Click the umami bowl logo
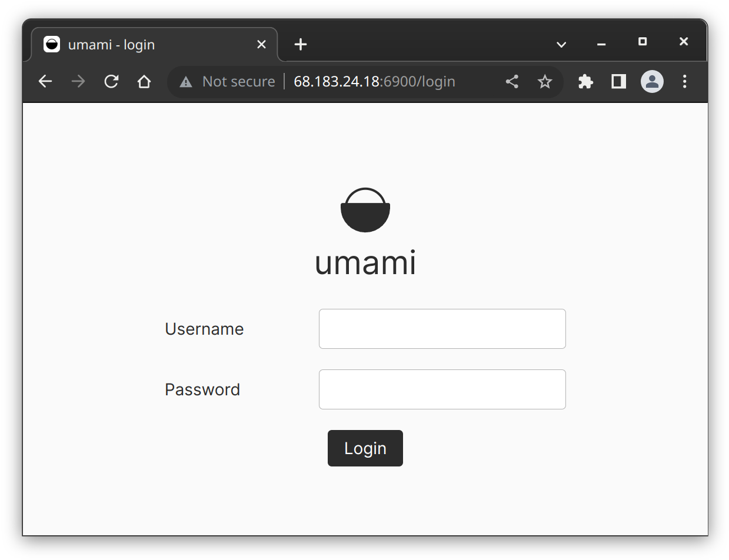Screen dimensions: 729x560 click(x=365, y=210)
